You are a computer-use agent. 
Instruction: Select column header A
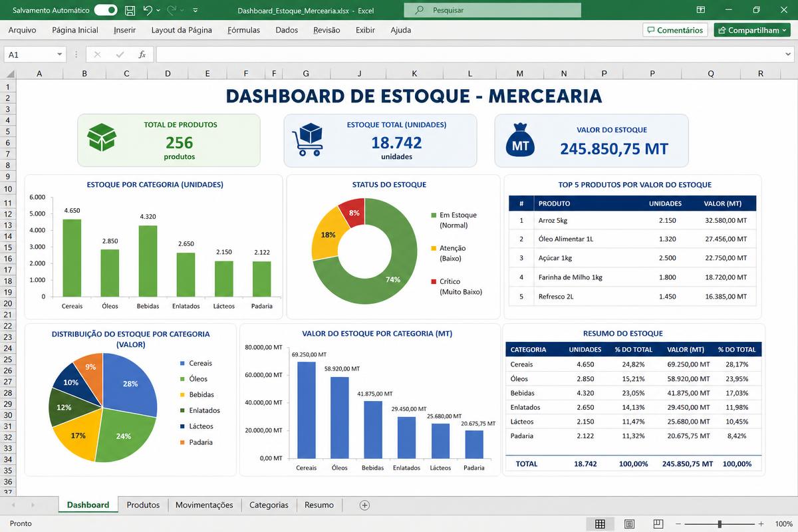39,74
